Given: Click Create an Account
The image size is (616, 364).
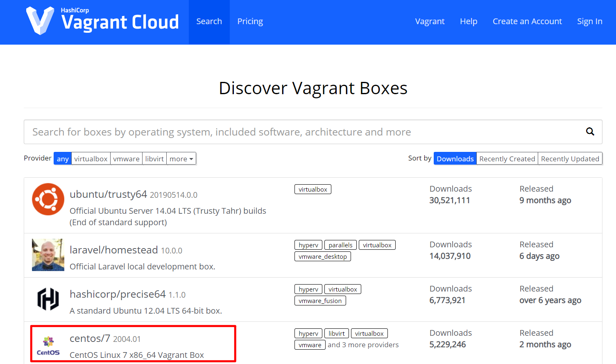Looking at the screenshot, I should click(x=527, y=21).
